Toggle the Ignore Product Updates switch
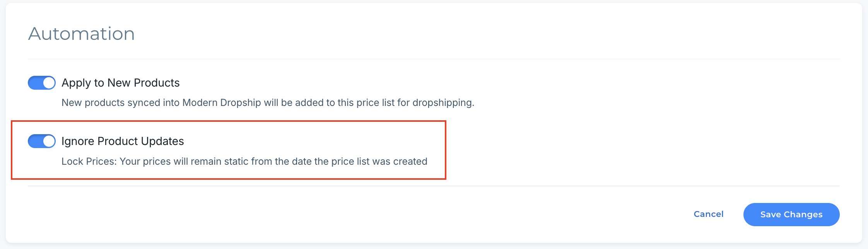This screenshot has height=249, width=868. click(x=42, y=141)
